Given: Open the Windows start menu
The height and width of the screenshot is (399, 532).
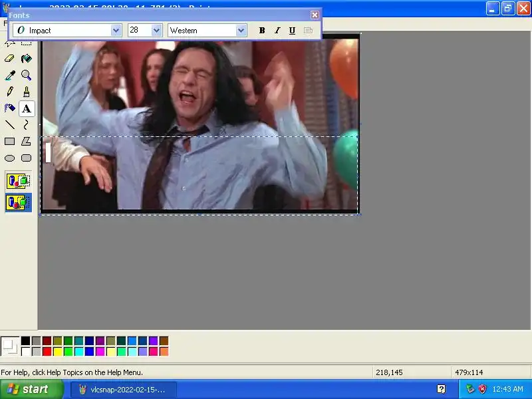Looking at the screenshot, I should 31,389.
